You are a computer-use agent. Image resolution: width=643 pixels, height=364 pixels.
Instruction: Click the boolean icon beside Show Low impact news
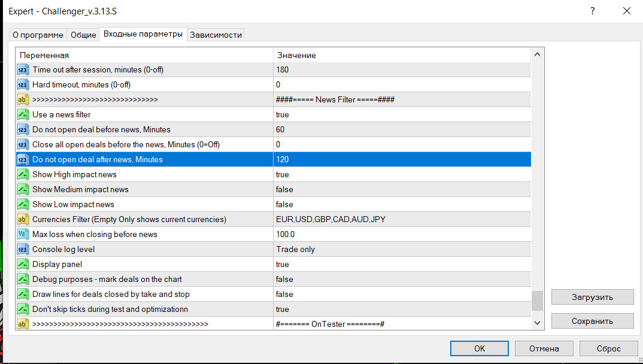(23, 204)
